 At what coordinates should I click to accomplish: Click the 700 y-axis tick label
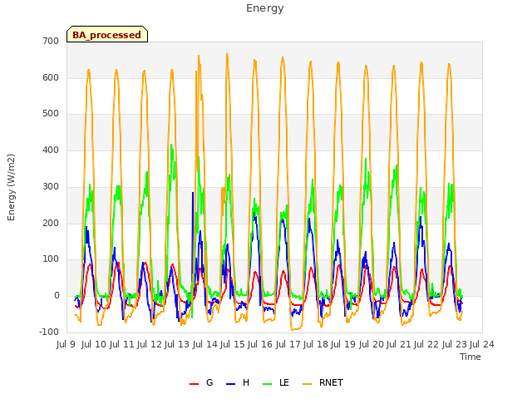pos(51,42)
